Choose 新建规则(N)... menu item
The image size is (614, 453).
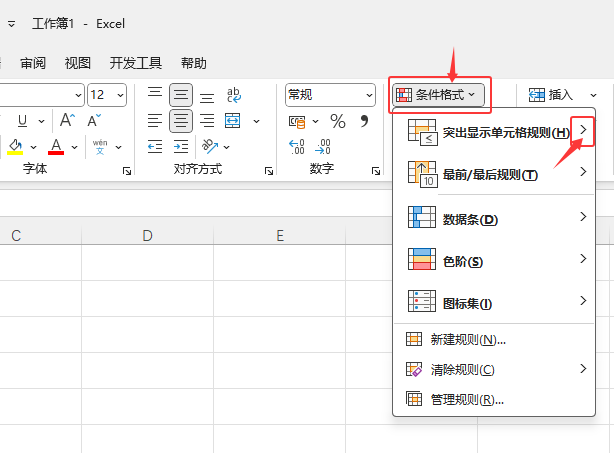click(494, 339)
